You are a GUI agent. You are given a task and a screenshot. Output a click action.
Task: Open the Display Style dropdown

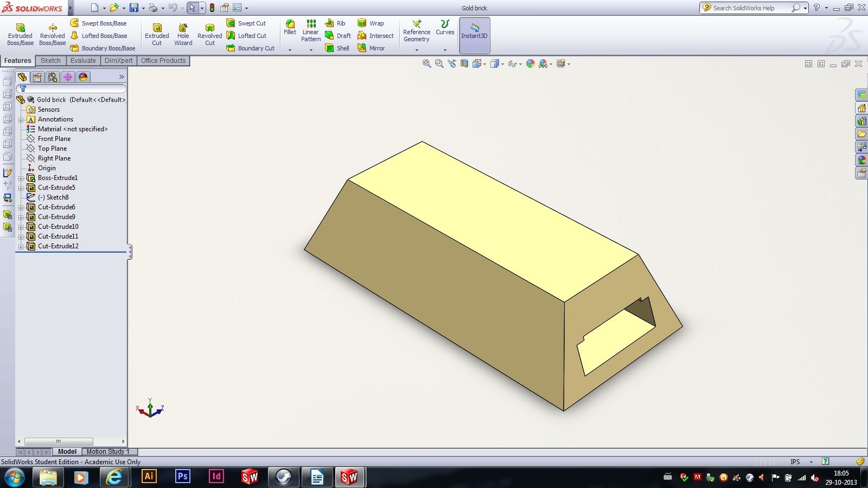point(502,63)
